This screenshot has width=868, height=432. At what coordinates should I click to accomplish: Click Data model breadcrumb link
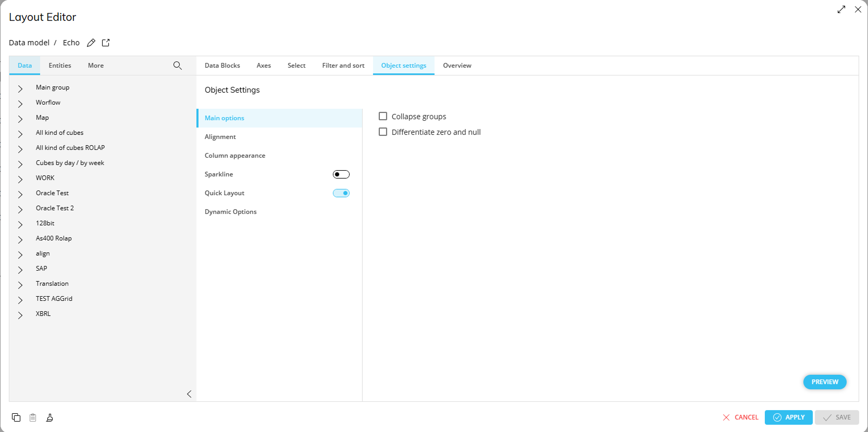(x=29, y=43)
